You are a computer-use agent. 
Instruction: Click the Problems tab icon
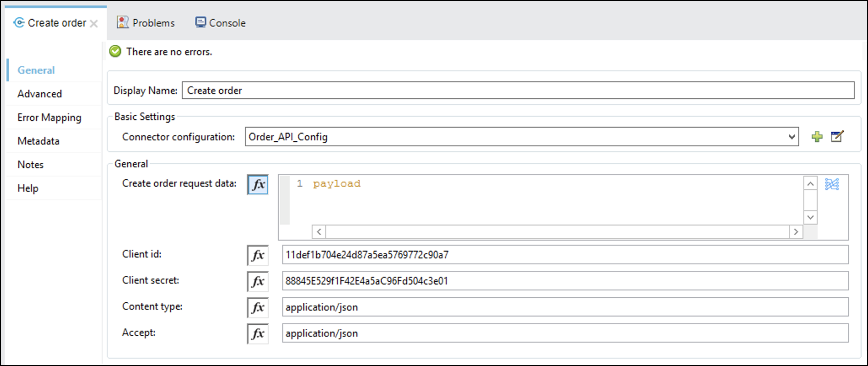tap(122, 22)
